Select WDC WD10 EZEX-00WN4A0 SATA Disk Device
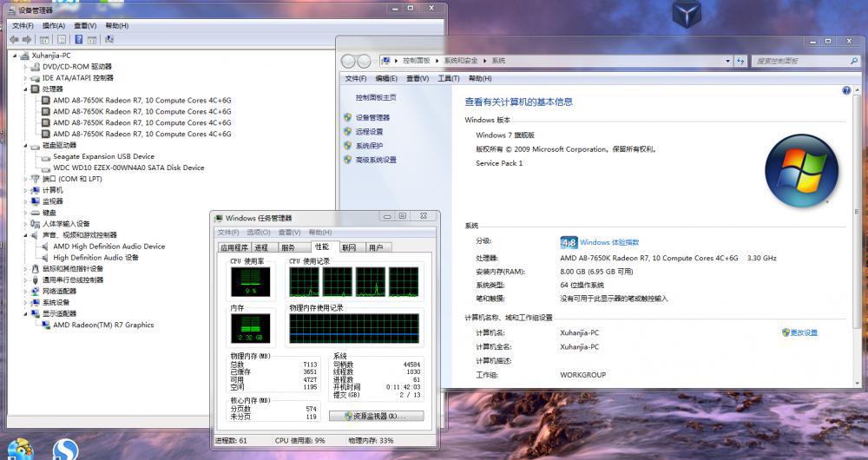The width and height of the screenshot is (868, 460). (x=128, y=168)
